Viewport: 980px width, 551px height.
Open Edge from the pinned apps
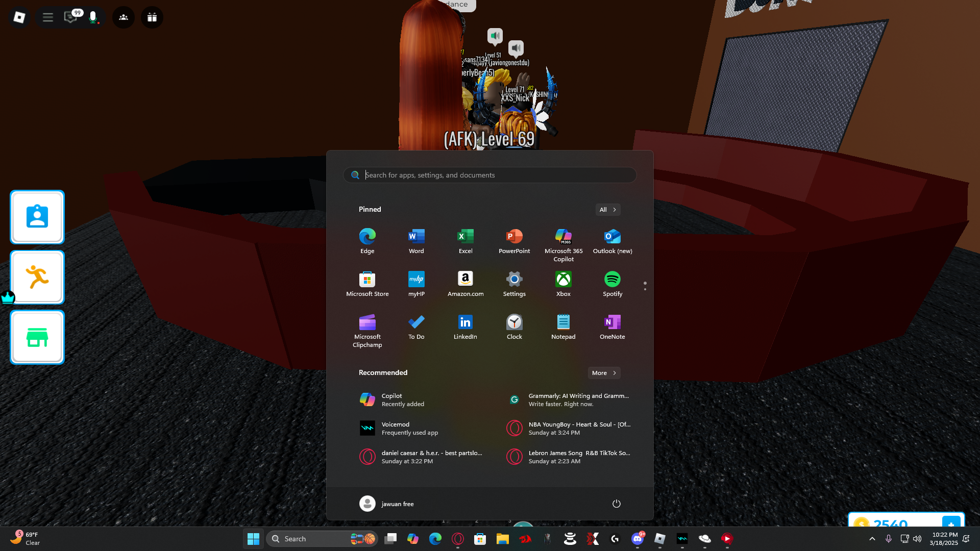click(367, 241)
